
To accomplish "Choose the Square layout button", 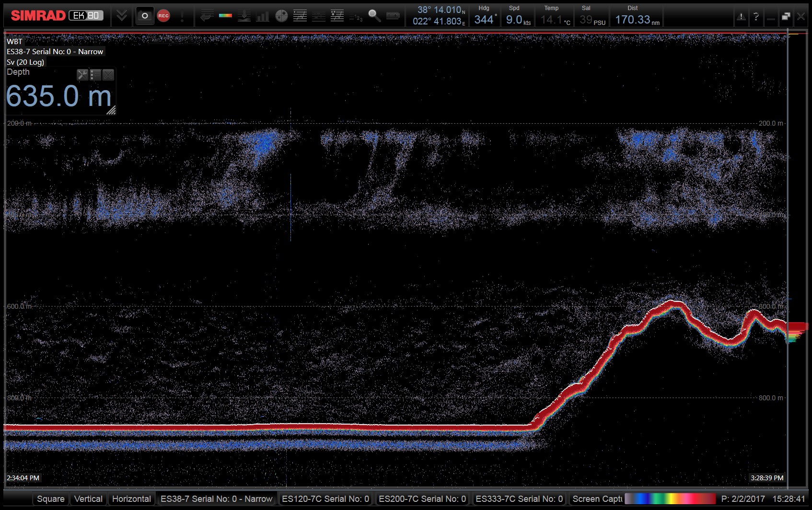I will point(51,499).
